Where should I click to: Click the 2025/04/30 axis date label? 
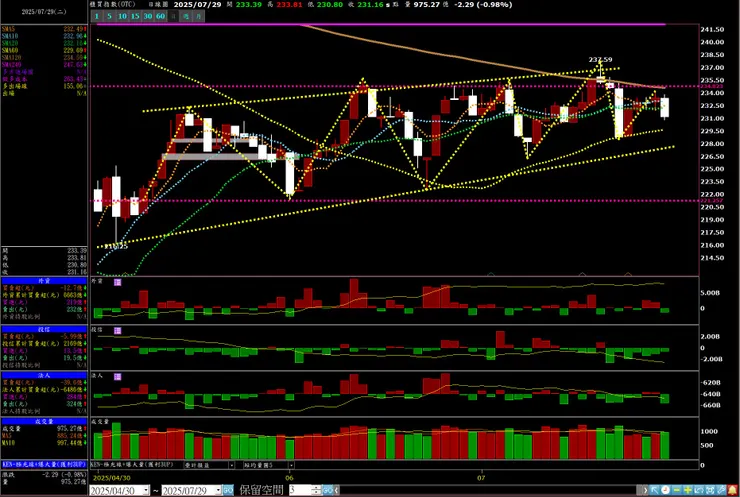click(x=112, y=478)
